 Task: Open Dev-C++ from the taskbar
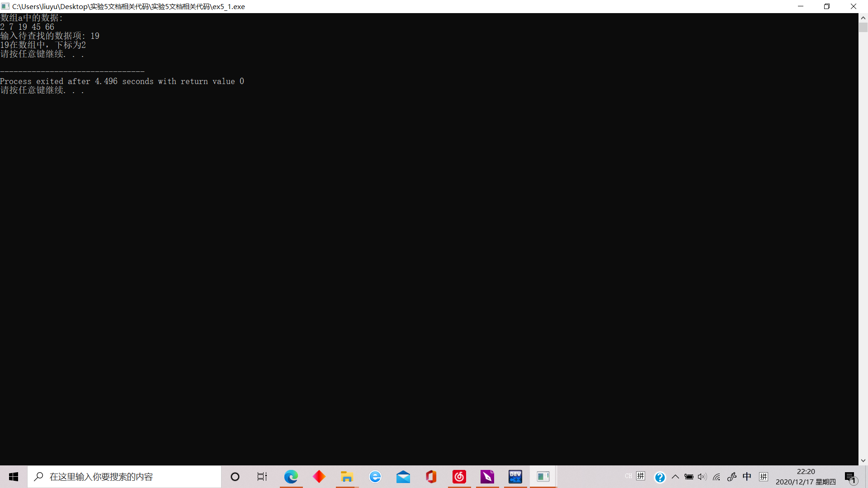pyautogui.click(x=515, y=477)
